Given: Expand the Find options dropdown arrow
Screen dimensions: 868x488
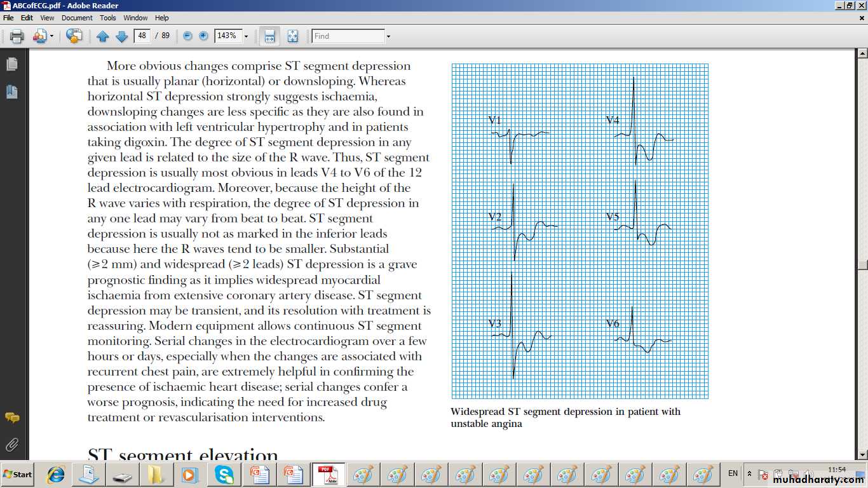Looking at the screenshot, I should point(388,36).
